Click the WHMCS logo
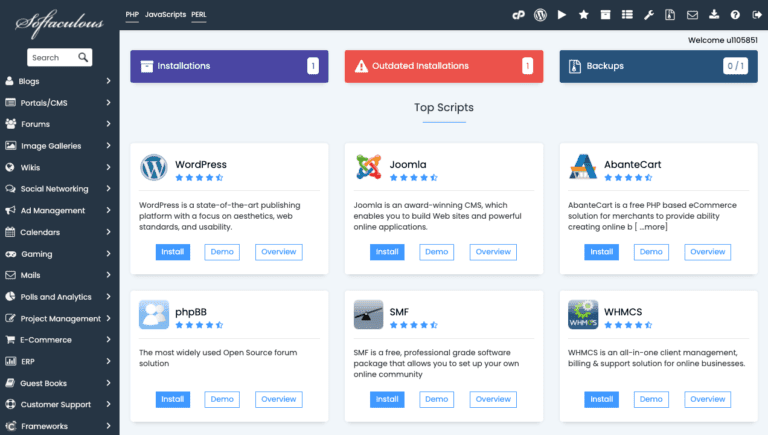 coord(583,314)
